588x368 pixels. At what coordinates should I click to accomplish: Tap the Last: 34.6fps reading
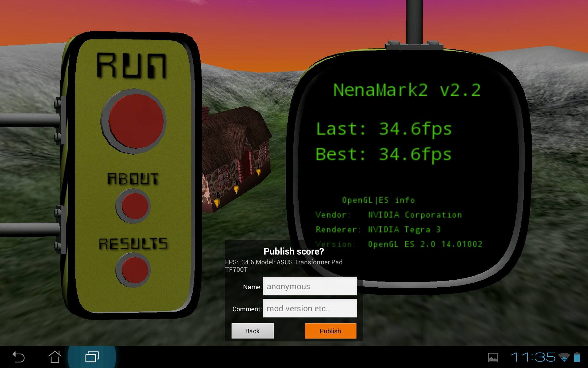pos(384,129)
